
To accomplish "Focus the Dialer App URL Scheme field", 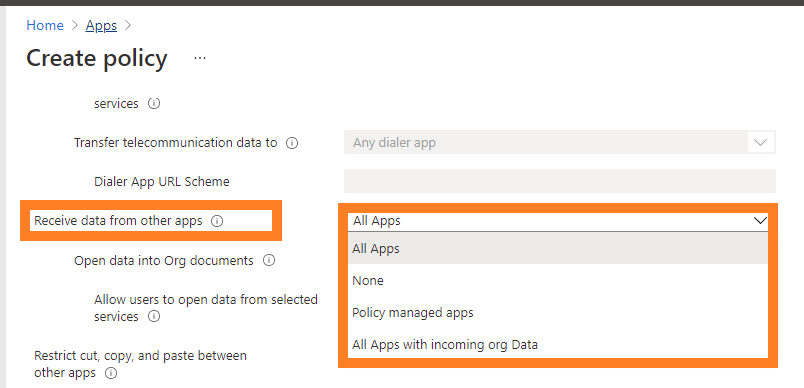I will coord(559,181).
